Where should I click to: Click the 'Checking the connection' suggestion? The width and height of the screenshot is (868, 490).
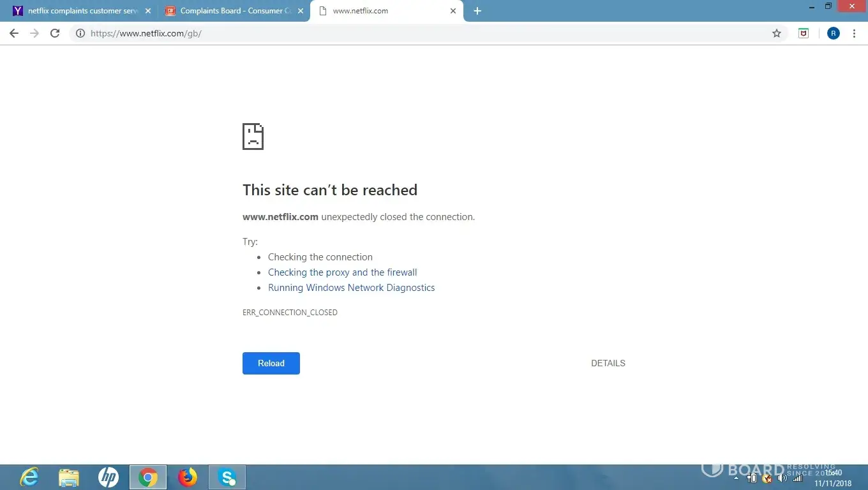coord(320,257)
